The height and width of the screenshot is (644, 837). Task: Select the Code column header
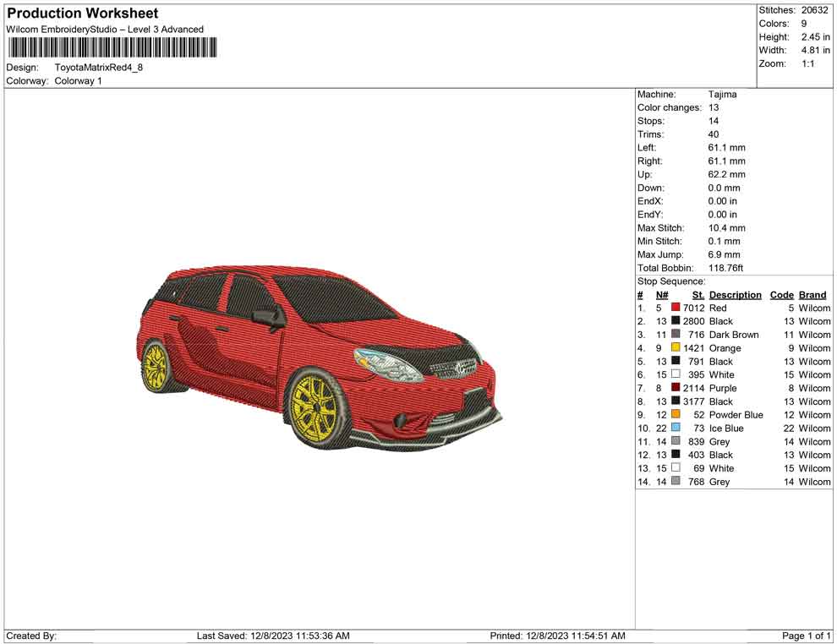click(x=781, y=295)
